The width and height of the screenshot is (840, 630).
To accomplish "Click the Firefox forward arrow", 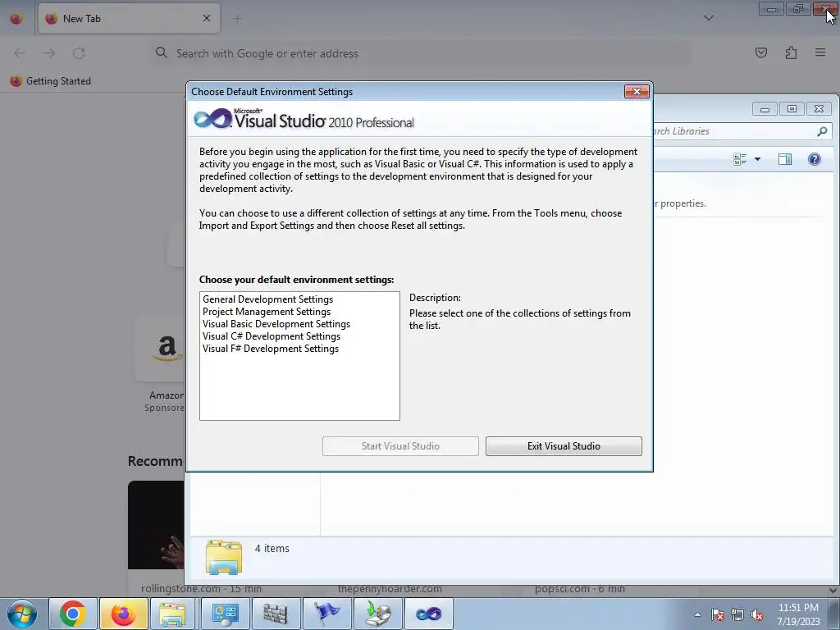I will point(49,53).
